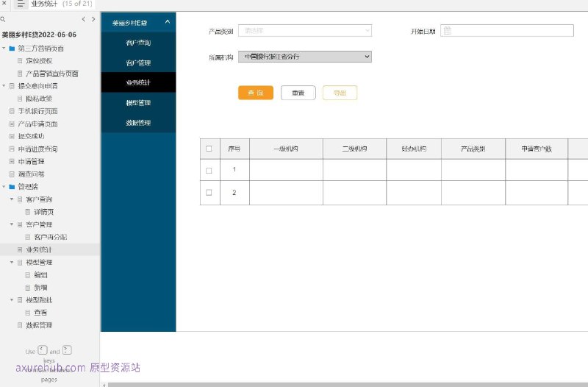Collapse the 客户查询 tree arrow in sitemap
Image resolution: width=588 pixels, height=387 pixels.
(12, 199)
